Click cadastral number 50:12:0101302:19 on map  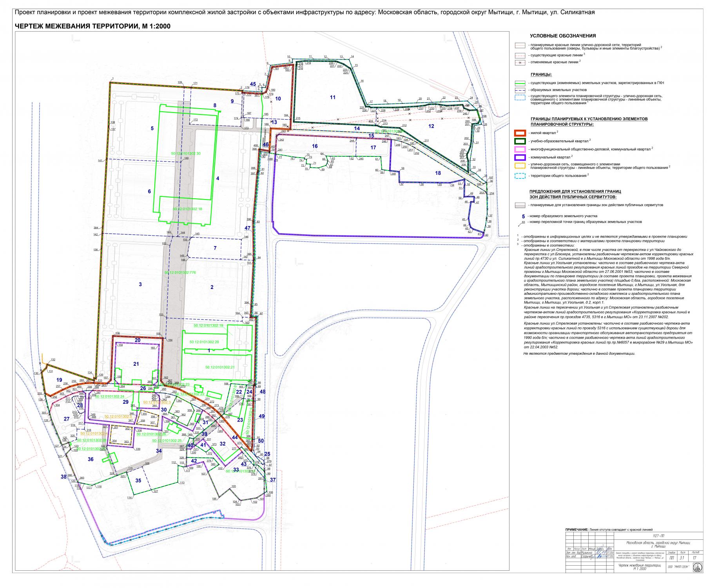tap(208, 326)
